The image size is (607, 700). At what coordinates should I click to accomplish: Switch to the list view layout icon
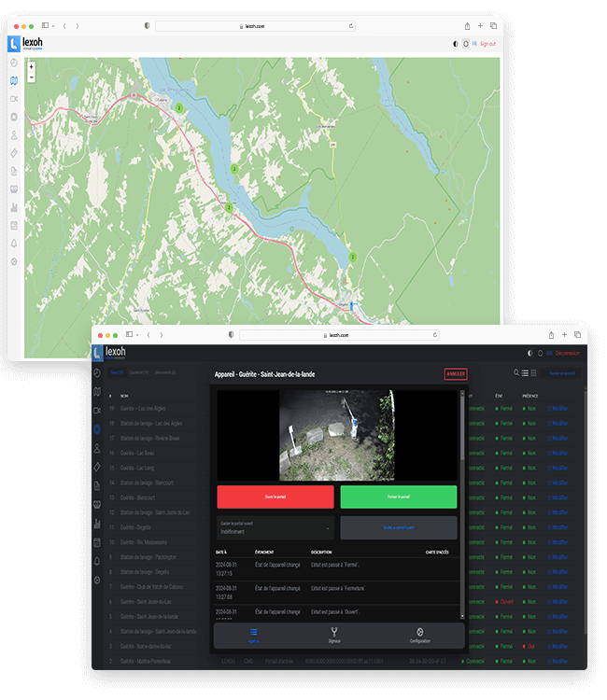[524, 373]
